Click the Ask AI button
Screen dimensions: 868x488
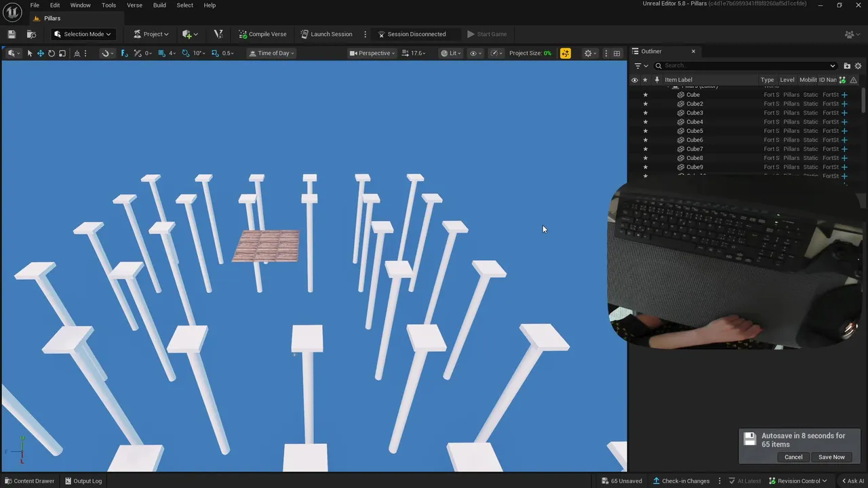coord(853,481)
